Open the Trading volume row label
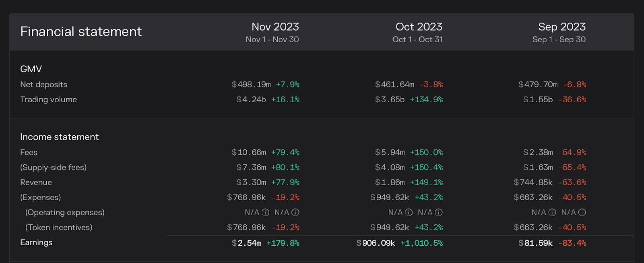Screen dimensions: 644x263 (48, 99)
